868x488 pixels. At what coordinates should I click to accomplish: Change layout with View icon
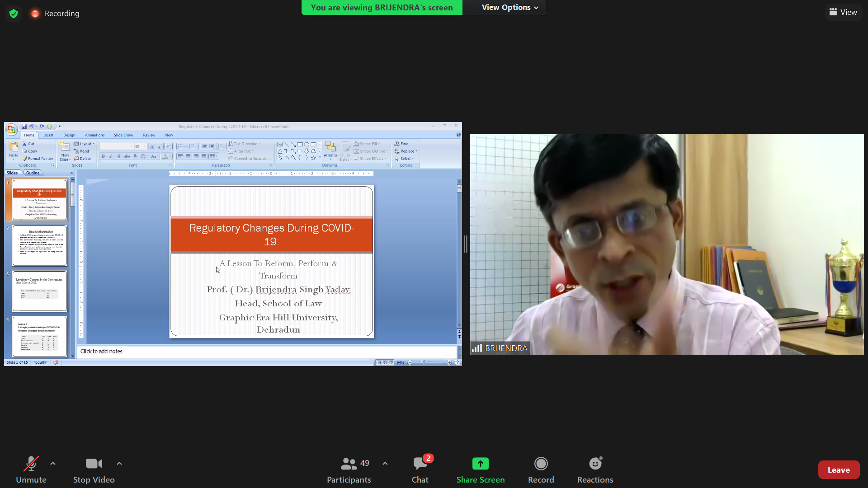[x=843, y=12]
